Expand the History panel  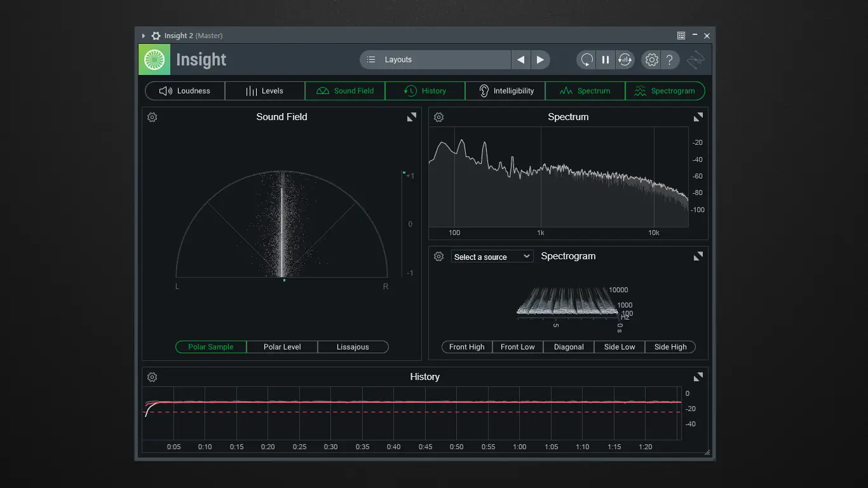click(x=698, y=377)
